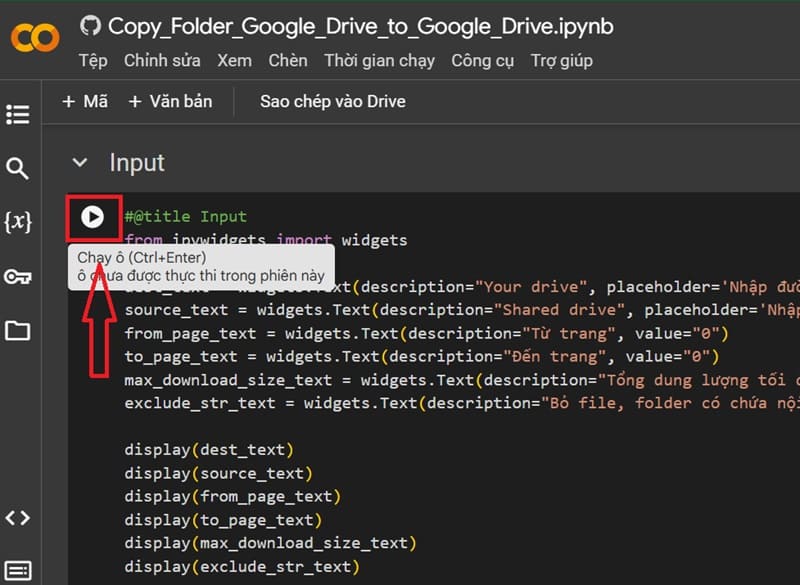The height and width of the screenshot is (585, 800).
Task: Click the Google Colab logo
Action: (35, 39)
